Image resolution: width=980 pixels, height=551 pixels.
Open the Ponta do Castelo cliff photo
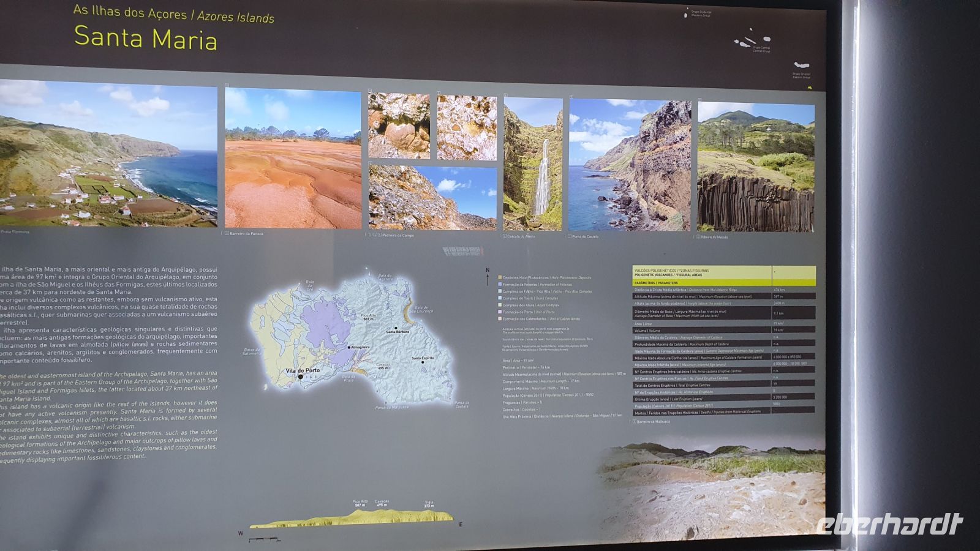coord(630,165)
